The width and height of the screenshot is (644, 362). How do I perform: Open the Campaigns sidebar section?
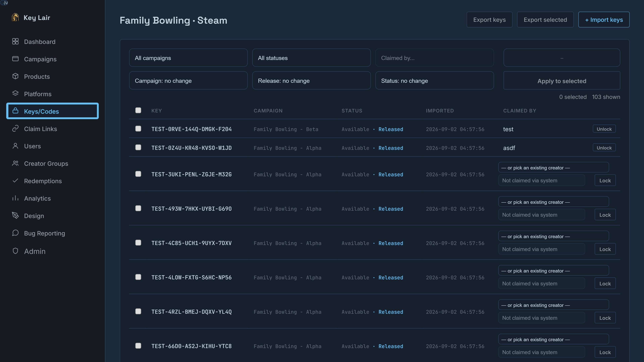pos(52,59)
